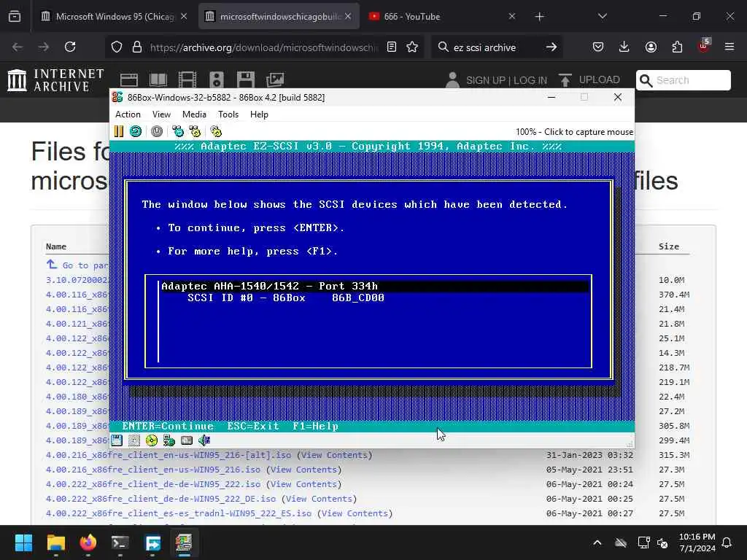Image resolution: width=747 pixels, height=560 pixels.
Task: Open View menu in 86Box
Action: tap(161, 114)
